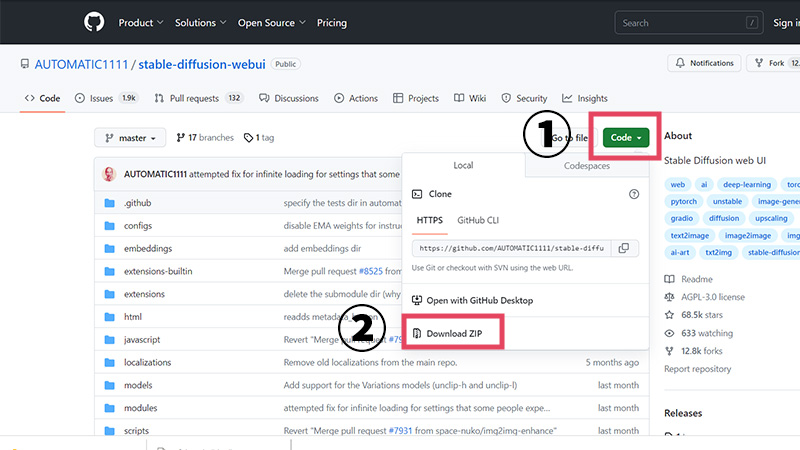The image size is (800, 450).
Task: Open the localizations folder
Action: tap(147, 362)
